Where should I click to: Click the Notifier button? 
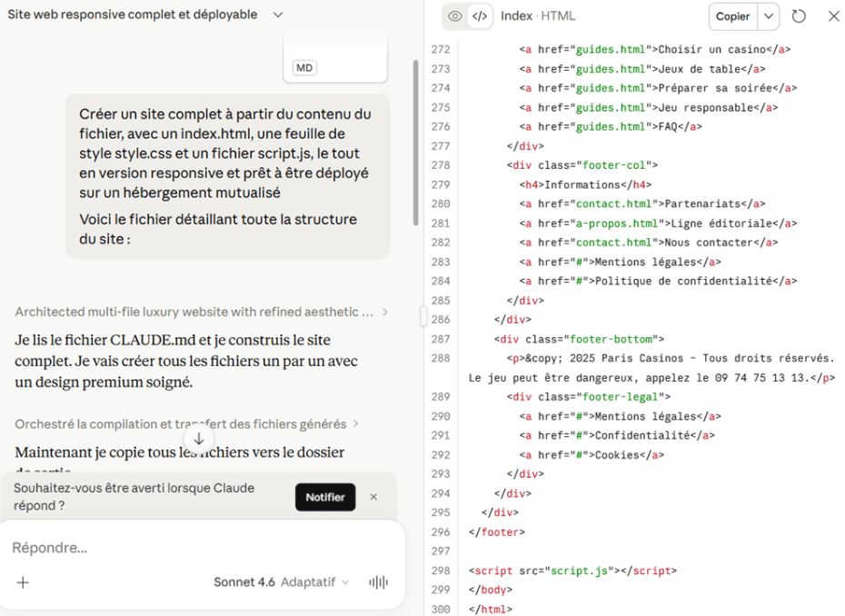tap(325, 497)
